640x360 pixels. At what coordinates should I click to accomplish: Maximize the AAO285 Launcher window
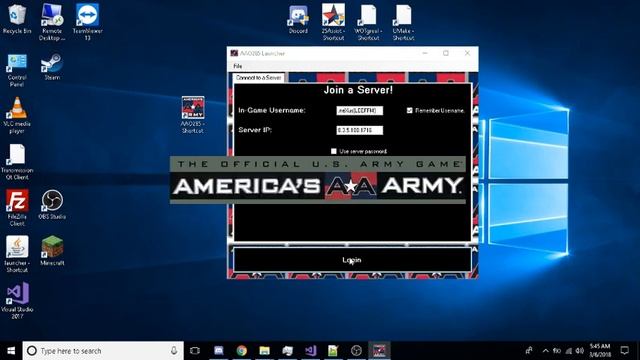446,53
